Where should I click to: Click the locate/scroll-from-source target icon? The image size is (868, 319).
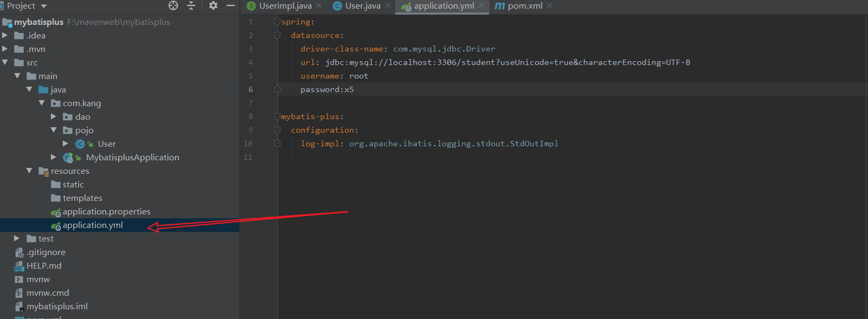173,5
